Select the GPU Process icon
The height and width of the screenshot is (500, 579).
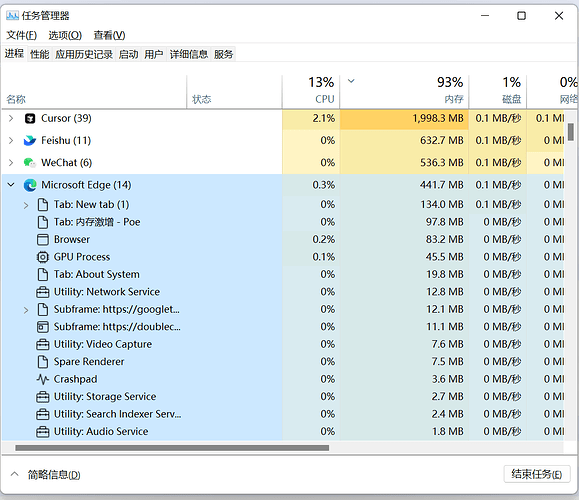point(43,257)
